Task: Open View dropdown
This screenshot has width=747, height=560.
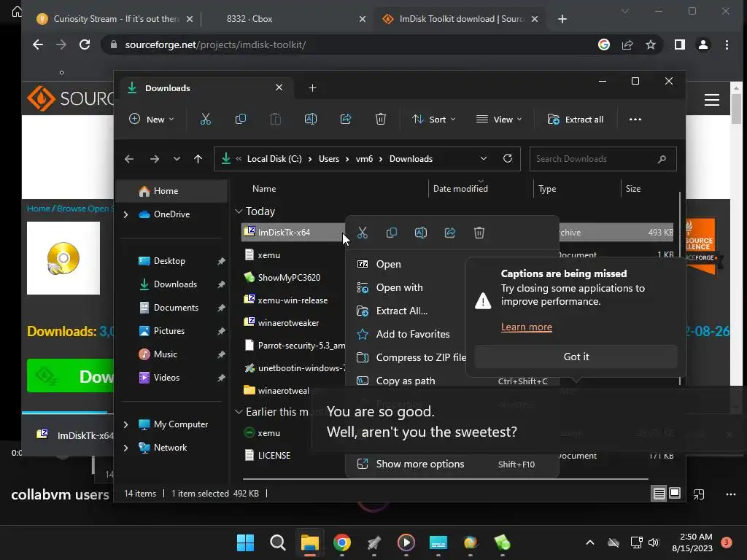Action: tap(499, 119)
